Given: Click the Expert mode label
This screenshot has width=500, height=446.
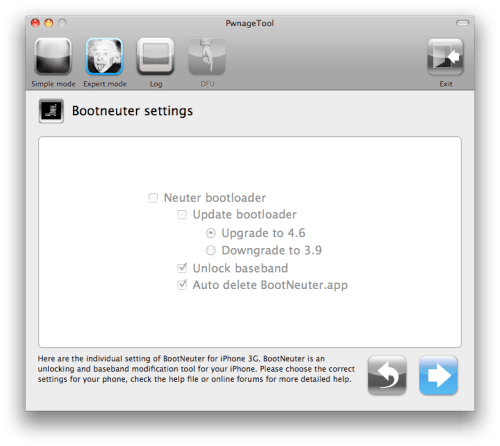Looking at the screenshot, I should (105, 84).
